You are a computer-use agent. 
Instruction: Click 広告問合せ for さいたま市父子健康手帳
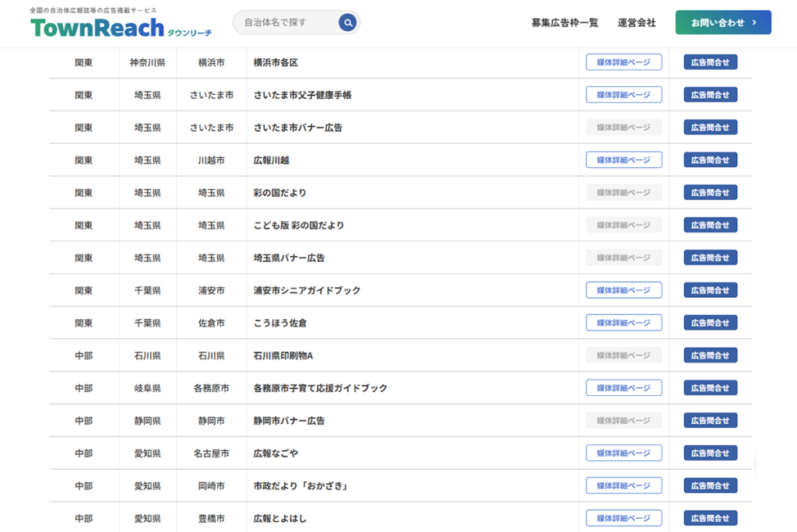point(710,95)
